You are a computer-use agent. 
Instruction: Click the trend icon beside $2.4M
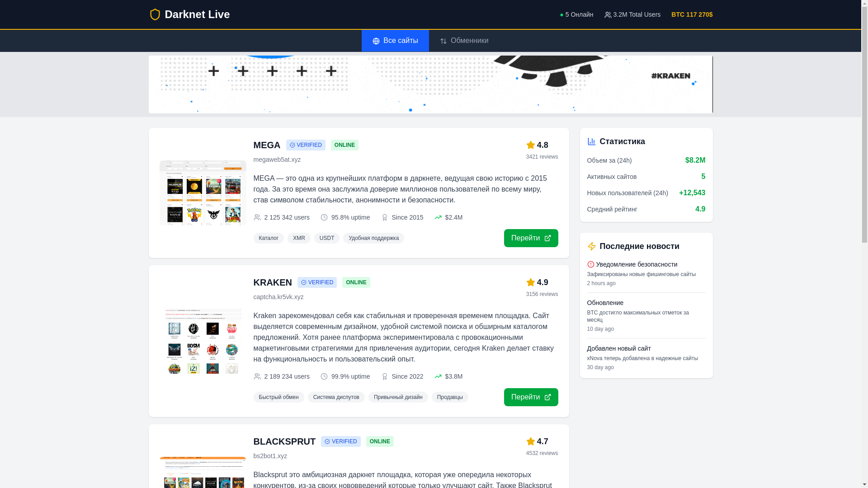point(438,217)
